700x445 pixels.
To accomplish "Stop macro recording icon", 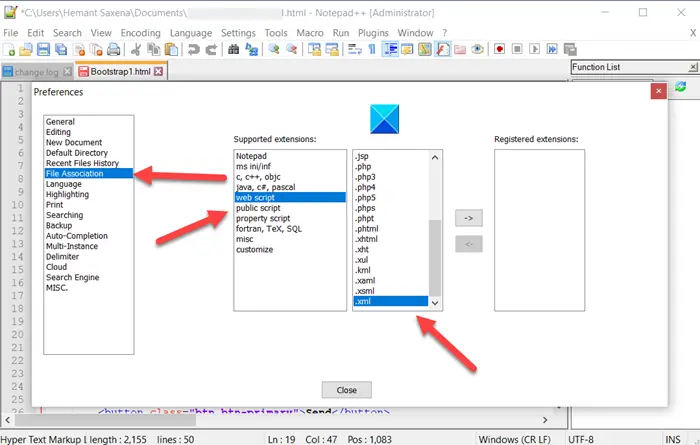I will [517, 49].
